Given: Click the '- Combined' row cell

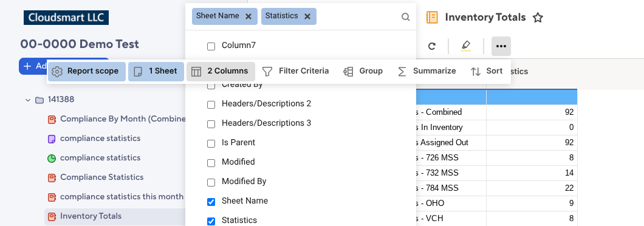Looking at the screenshot, I should pos(451,112).
